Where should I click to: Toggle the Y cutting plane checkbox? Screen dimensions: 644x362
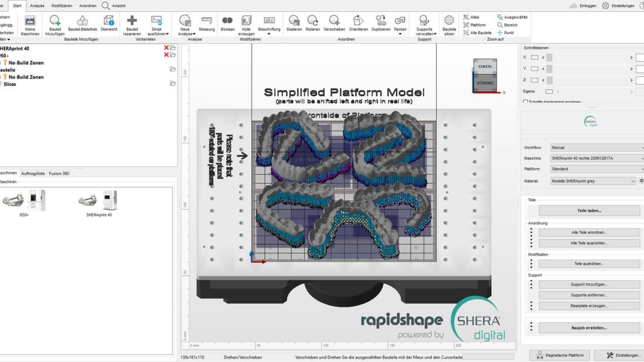535,69
